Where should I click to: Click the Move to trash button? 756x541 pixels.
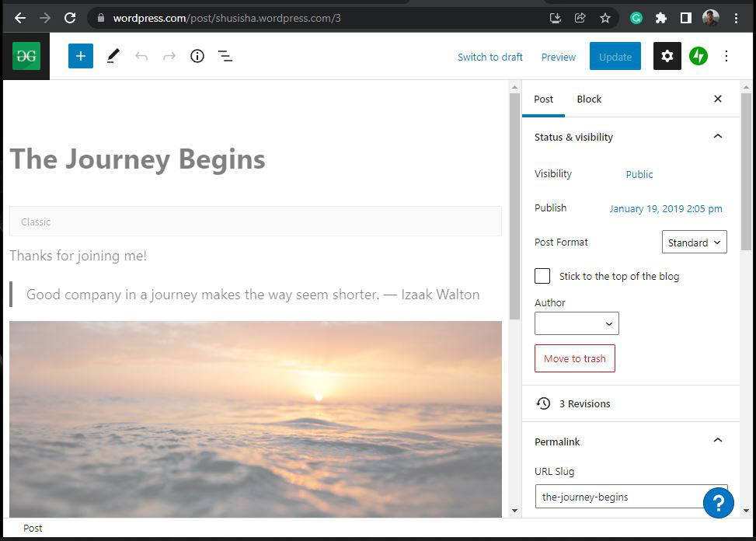[x=575, y=358]
